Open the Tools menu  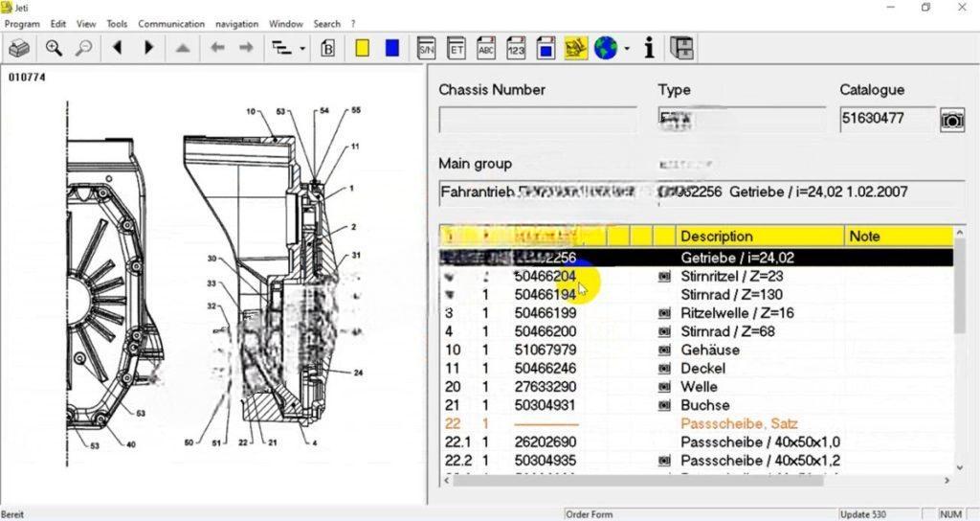click(117, 23)
